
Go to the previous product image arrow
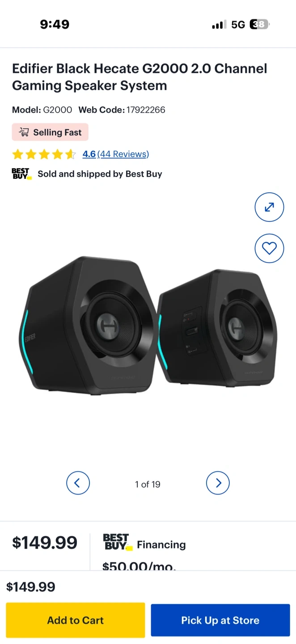[78, 483]
